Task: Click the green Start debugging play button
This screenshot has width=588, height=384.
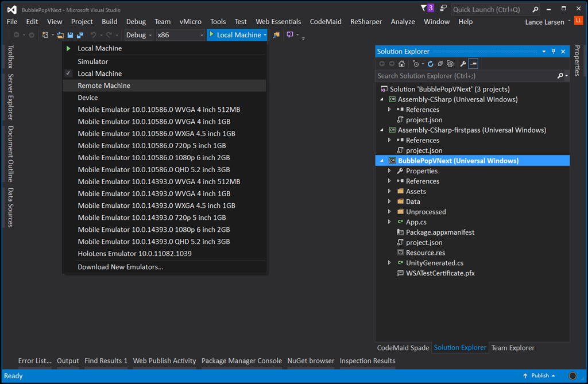Action: 211,34
